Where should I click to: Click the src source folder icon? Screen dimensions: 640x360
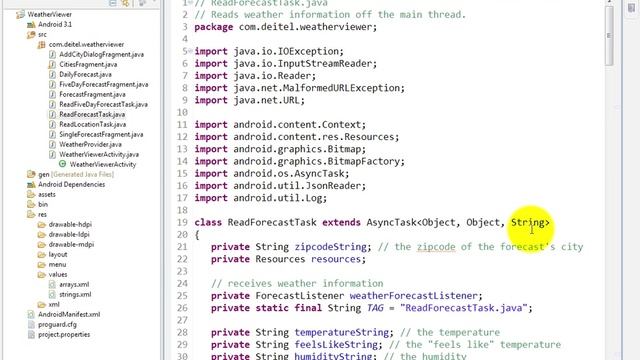click(x=31, y=35)
